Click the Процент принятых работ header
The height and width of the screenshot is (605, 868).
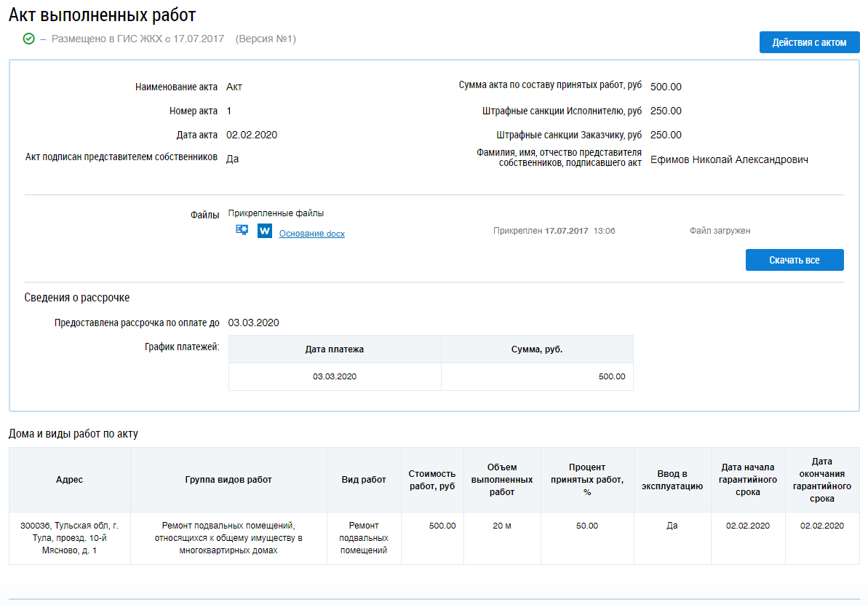pyautogui.click(x=586, y=480)
